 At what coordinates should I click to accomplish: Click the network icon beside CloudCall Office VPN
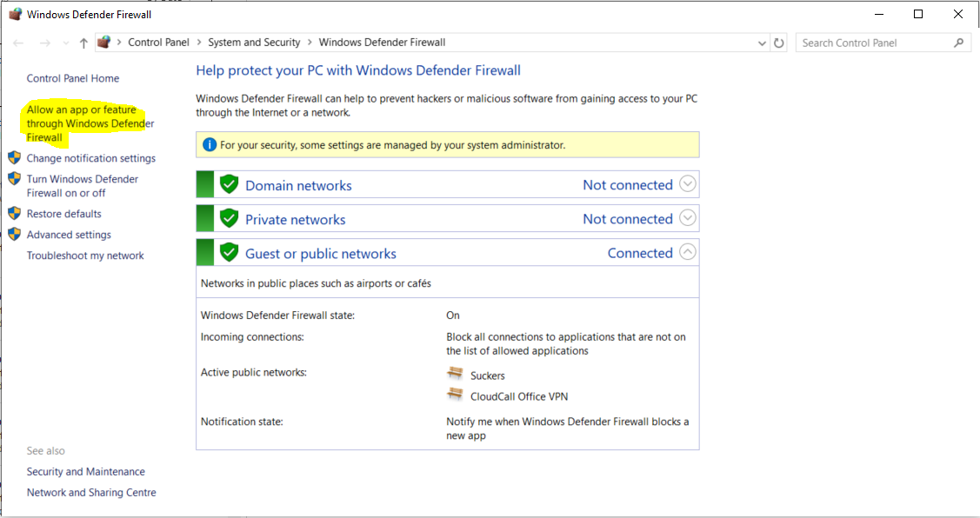[x=455, y=395]
